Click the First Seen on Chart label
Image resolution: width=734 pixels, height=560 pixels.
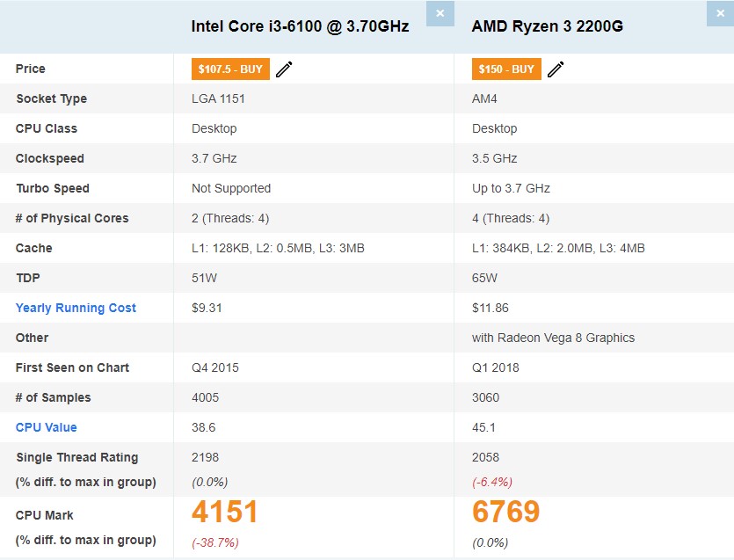(72, 367)
